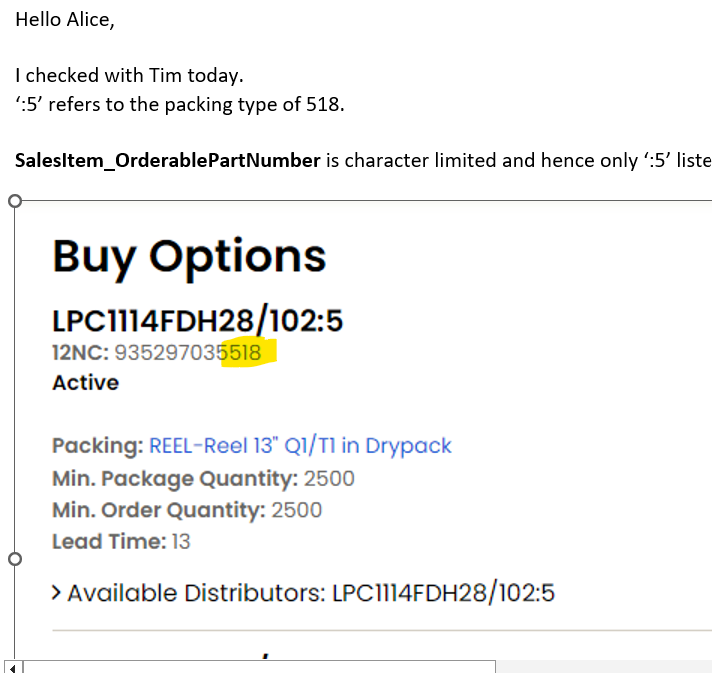Viewport: 712px width, 673px height.
Task: Click the yellow highlighted 518 digits
Action: pos(244,352)
